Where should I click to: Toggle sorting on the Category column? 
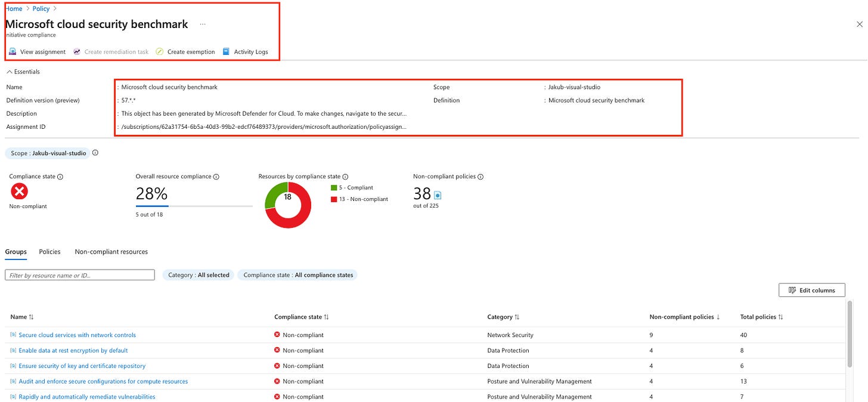point(505,317)
